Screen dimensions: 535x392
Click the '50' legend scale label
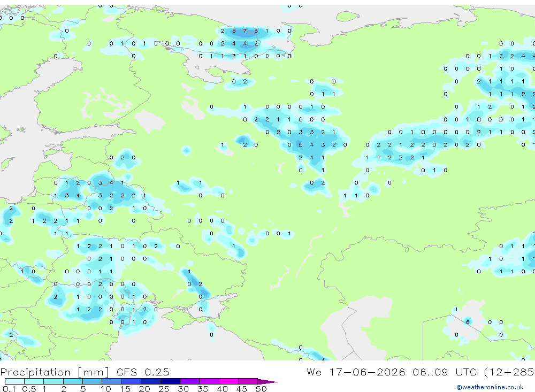261,389
